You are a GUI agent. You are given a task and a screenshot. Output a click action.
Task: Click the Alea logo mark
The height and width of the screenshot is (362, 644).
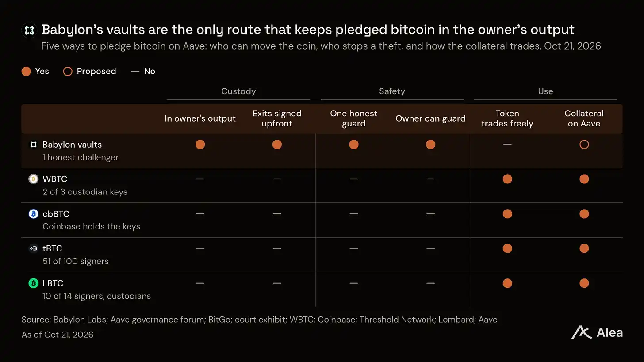coord(582,332)
